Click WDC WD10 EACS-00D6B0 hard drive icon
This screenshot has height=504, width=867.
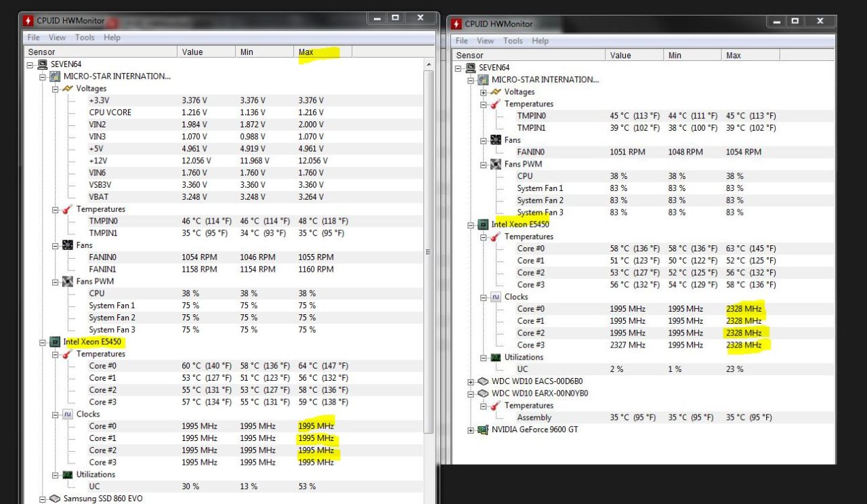(x=483, y=381)
